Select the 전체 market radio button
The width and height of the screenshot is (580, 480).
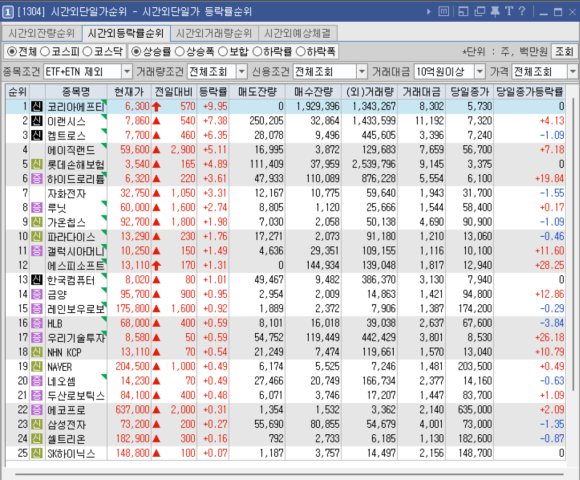click(12, 51)
